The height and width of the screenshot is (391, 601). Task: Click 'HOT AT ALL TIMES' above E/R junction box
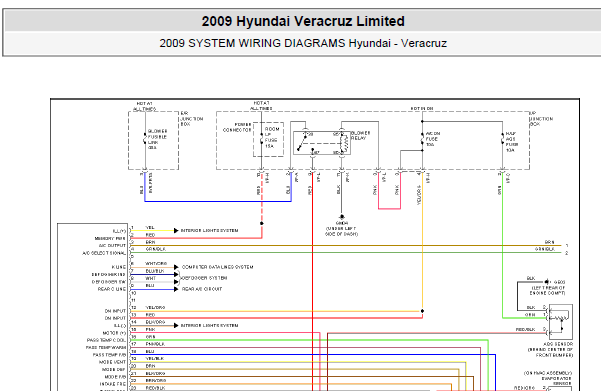(x=145, y=106)
